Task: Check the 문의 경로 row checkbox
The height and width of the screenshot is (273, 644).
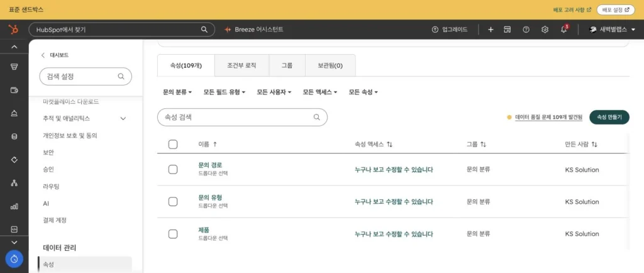Action: tap(173, 170)
